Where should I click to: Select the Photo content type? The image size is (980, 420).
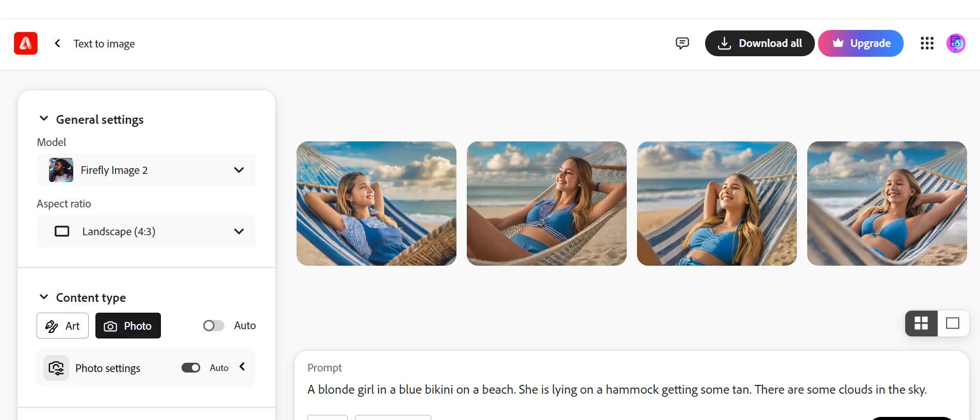pyautogui.click(x=128, y=326)
